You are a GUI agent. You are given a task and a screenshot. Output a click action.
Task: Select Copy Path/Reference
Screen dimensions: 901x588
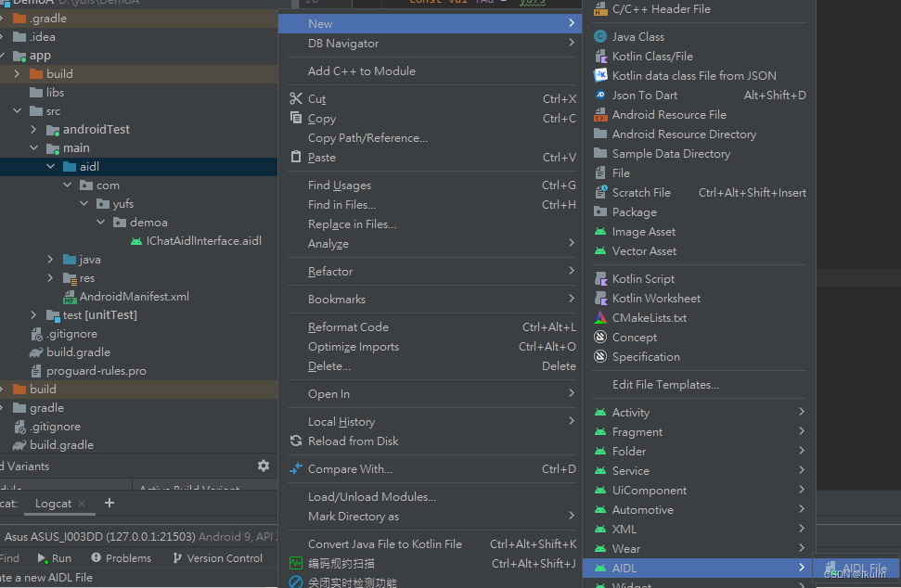[x=430, y=138]
